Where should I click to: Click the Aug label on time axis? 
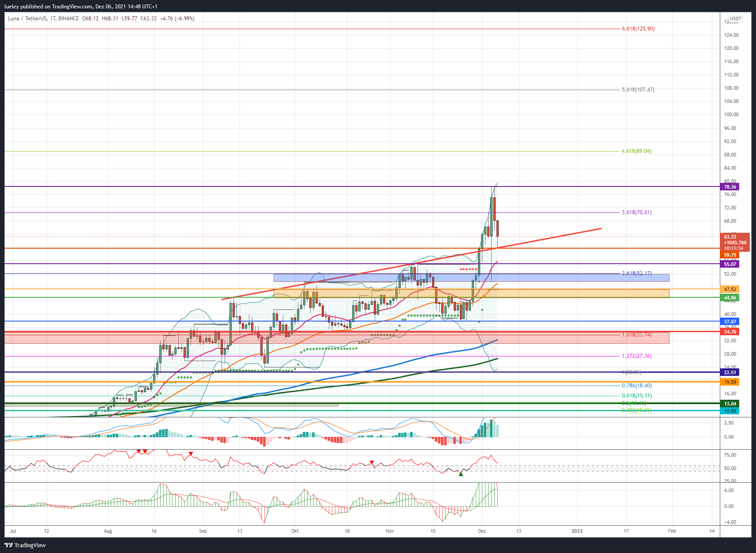(108, 531)
